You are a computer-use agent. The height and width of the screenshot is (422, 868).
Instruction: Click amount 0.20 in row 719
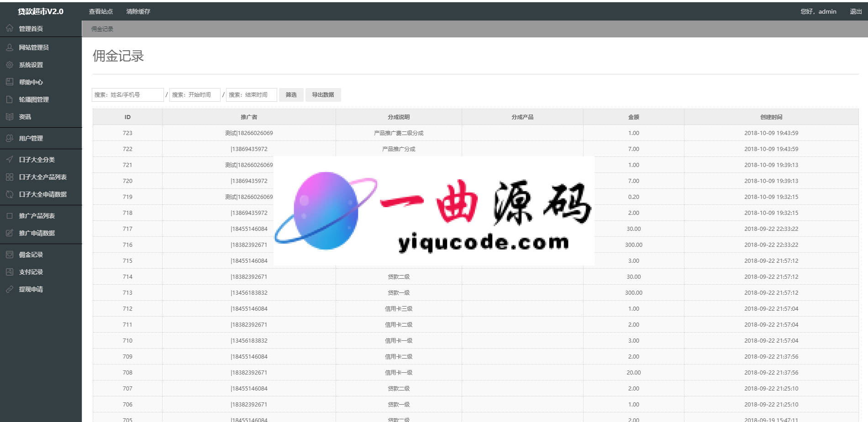[x=633, y=197]
